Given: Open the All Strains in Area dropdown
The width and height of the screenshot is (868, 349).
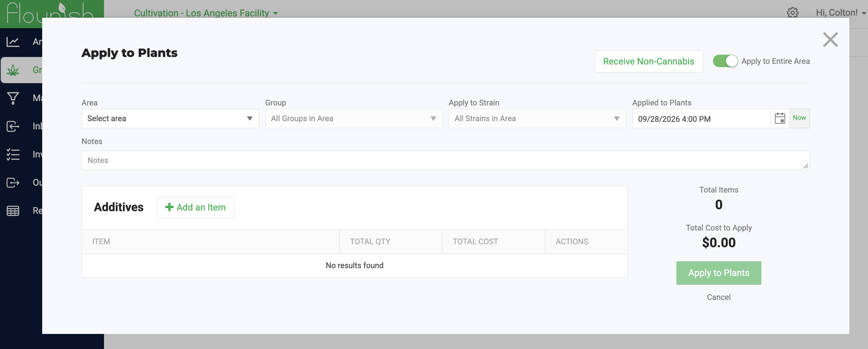Looking at the screenshot, I should click(x=537, y=119).
